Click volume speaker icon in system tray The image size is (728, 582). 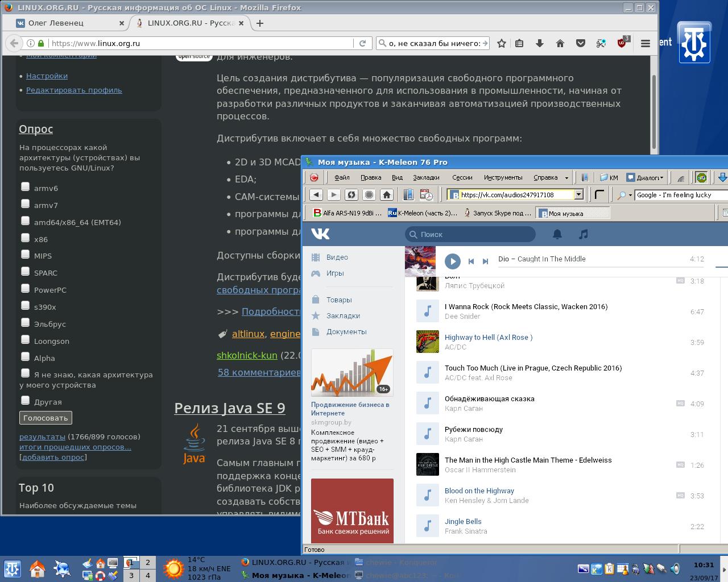click(x=675, y=568)
